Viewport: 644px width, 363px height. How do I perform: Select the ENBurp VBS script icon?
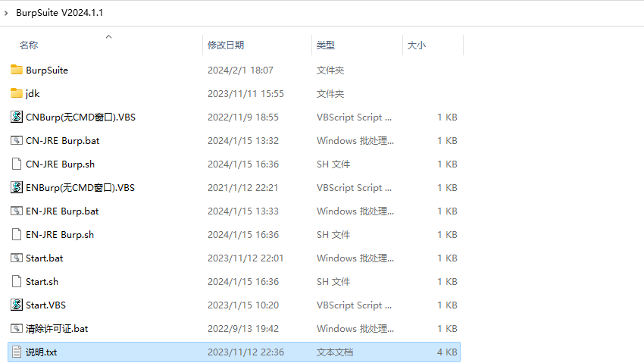tap(17, 187)
